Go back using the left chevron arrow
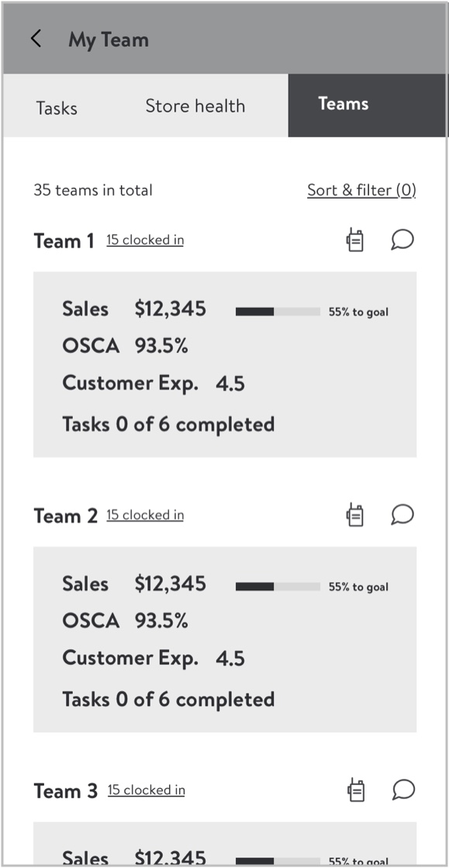Viewport: 449px width, 868px height. pyautogui.click(x=36, y=39)
